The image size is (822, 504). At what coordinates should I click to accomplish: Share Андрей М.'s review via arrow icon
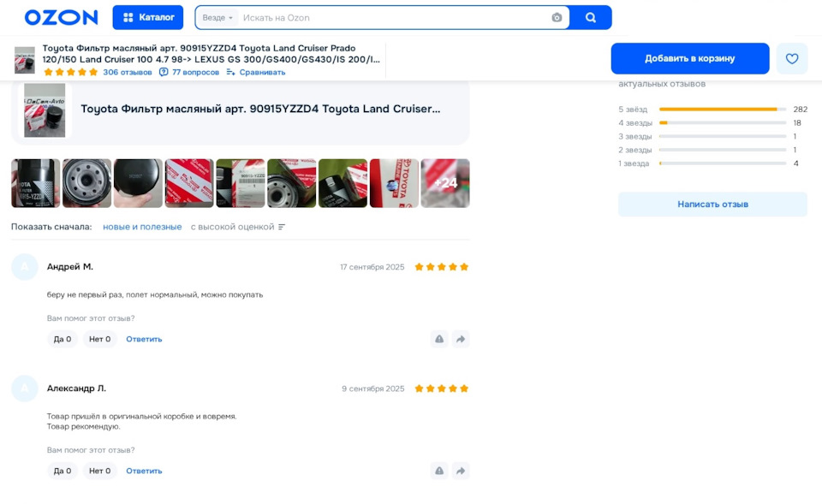tap(461, 339)
